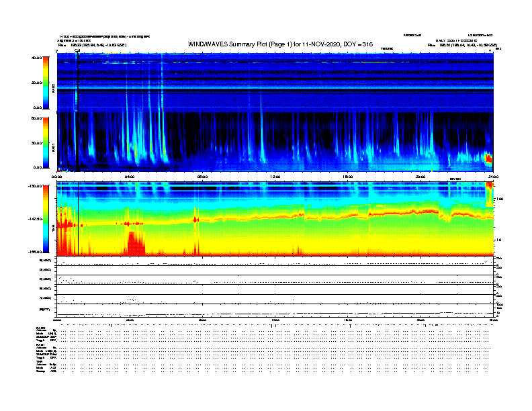Click the -142.50 label on TNR scale
The width and height of the screenshot is (532, 411).
click(36, 219)
